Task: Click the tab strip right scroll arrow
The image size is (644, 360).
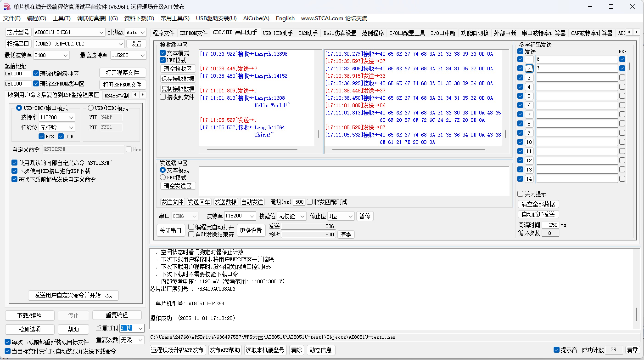Action: click(637, 32)
